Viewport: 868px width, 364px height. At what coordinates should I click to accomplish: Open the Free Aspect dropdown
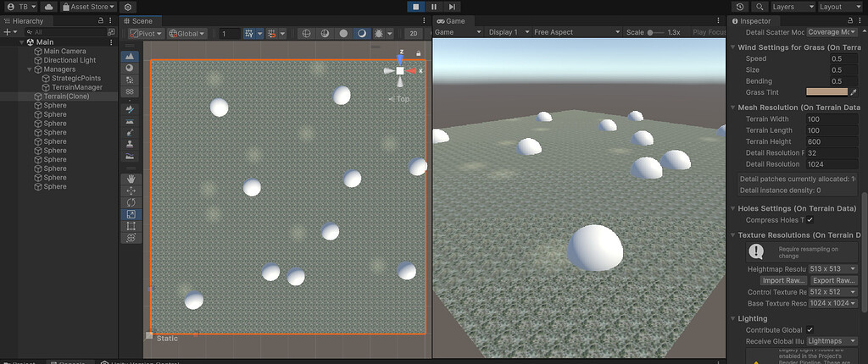point(576,32)
